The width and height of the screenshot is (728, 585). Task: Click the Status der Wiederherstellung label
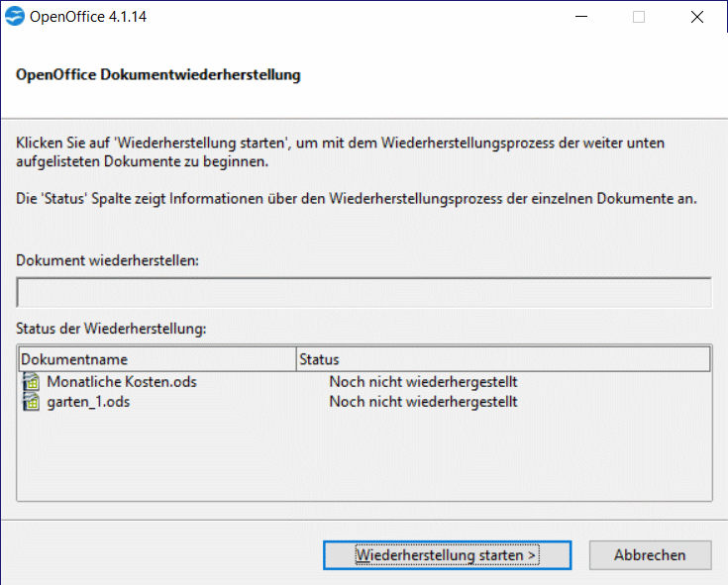click(x=111, y=329)
